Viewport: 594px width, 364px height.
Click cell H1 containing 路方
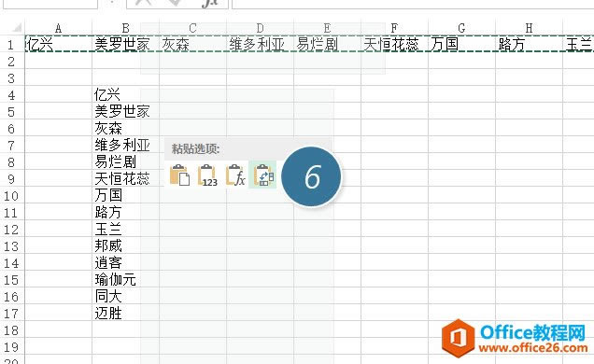pos(529,44)
